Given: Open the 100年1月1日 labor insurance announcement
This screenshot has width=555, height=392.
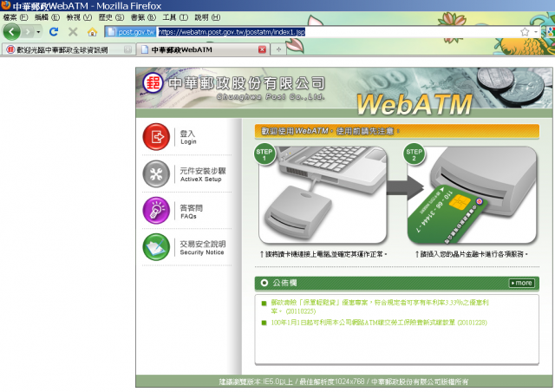Looking at the screenshot, I should (379, 323).
